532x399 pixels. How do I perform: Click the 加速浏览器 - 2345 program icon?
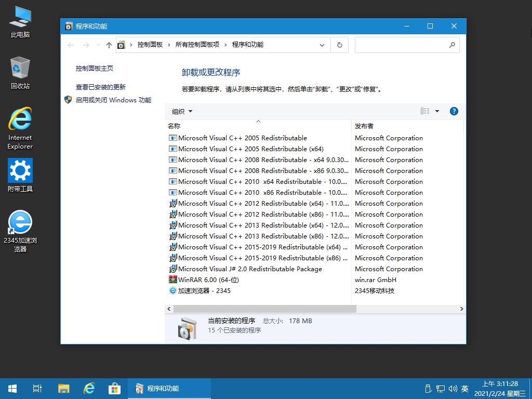point(172,290)
